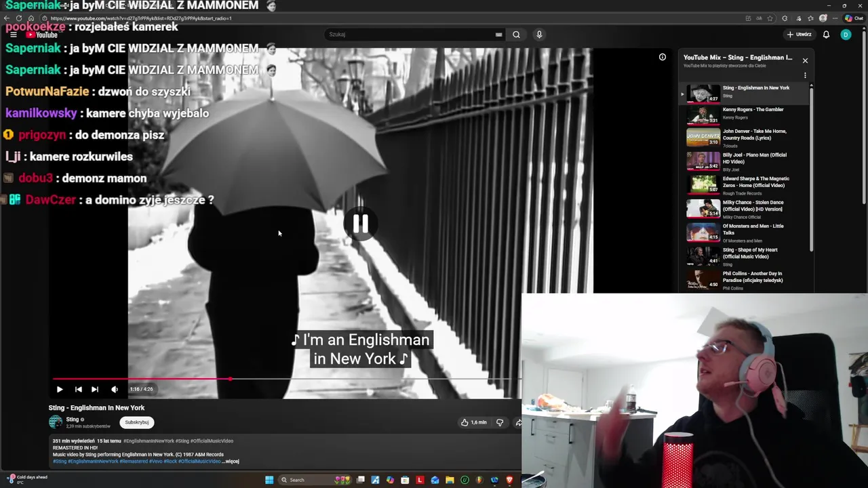Screen dimensions: 868x488
Task: Click the share arrow button
Action: [518, 422]
